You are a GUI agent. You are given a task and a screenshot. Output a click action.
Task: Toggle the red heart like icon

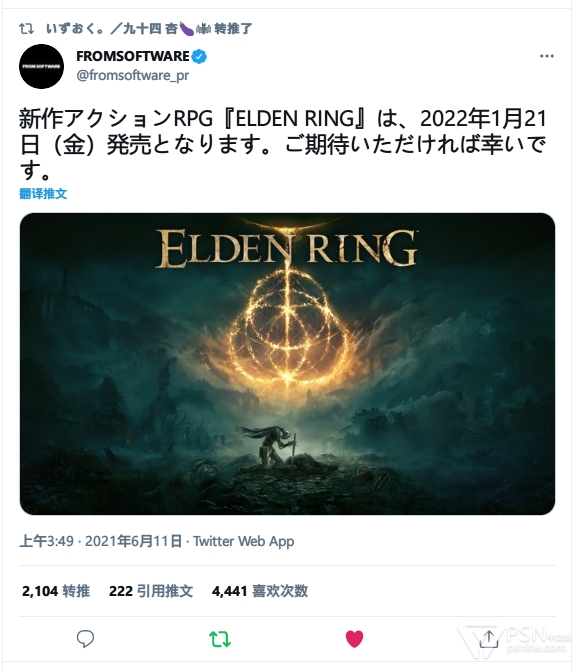354,639
